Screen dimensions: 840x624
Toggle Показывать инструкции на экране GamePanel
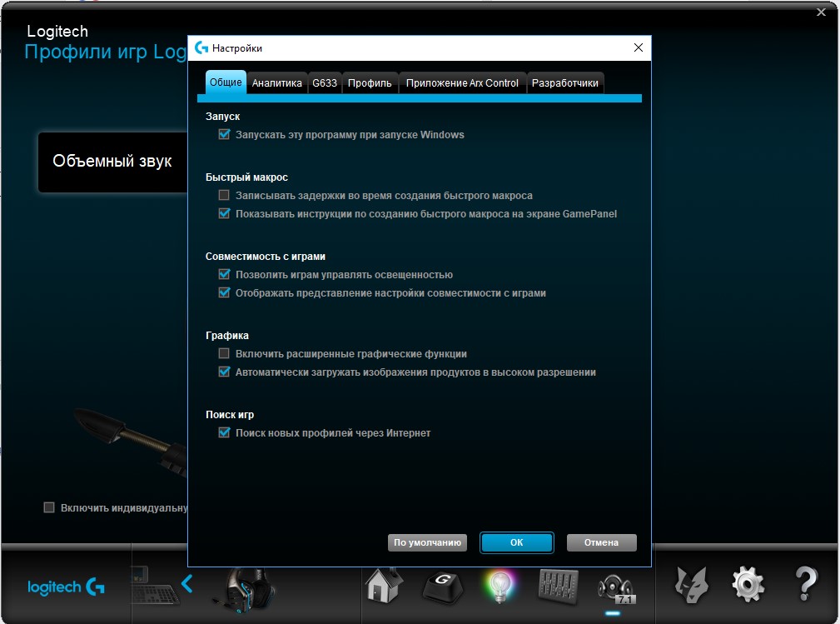click(224, 213)
